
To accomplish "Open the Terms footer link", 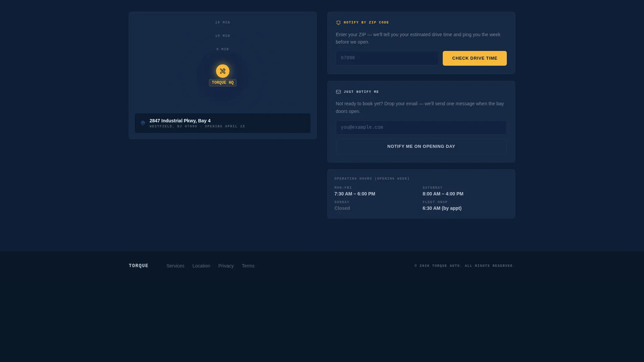I will coord(248,266).
